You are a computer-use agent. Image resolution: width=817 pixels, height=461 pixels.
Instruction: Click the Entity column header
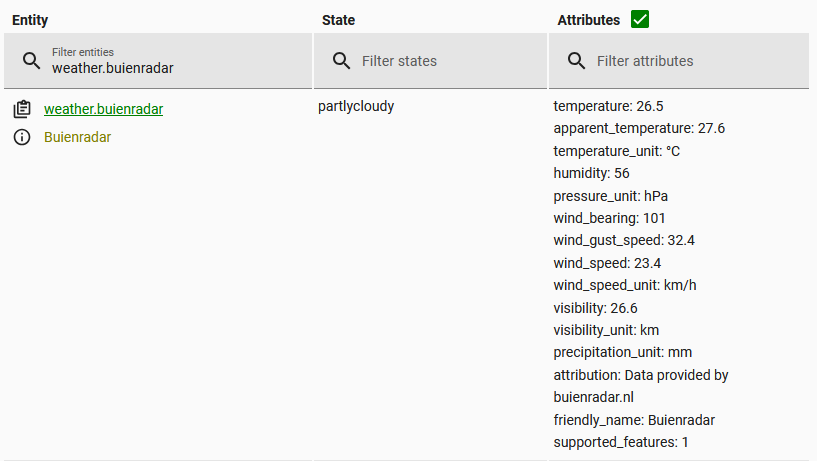tap(30, 20)
